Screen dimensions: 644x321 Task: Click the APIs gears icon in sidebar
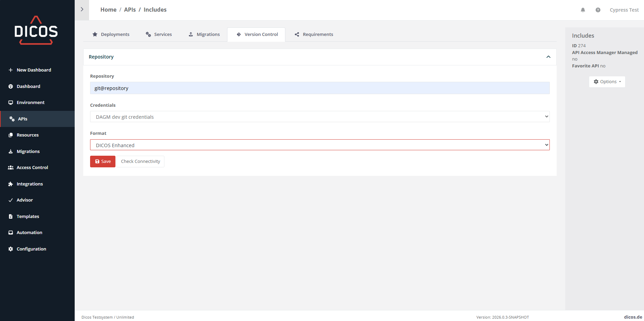(x=12, y=119)
